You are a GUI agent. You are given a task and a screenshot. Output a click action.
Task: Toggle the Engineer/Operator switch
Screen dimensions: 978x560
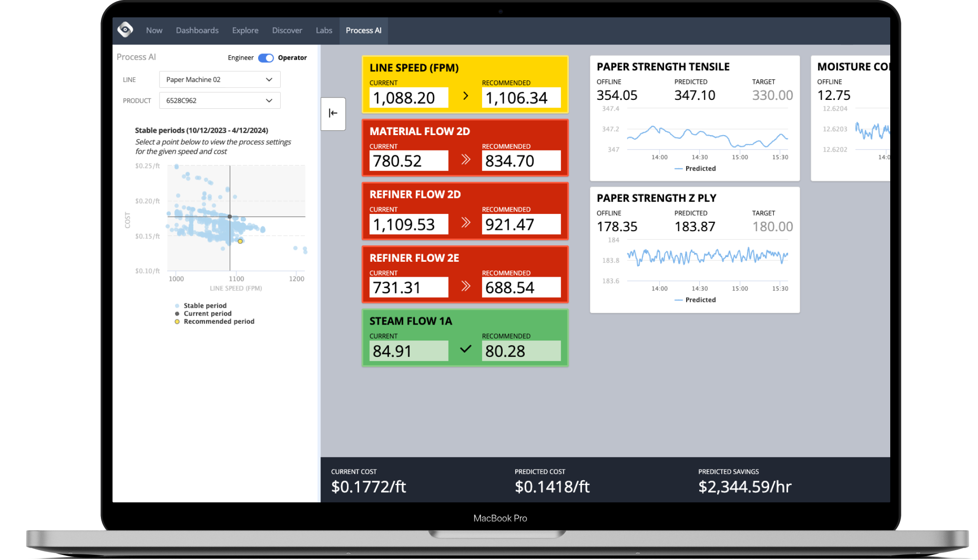[x=266, y=58]
